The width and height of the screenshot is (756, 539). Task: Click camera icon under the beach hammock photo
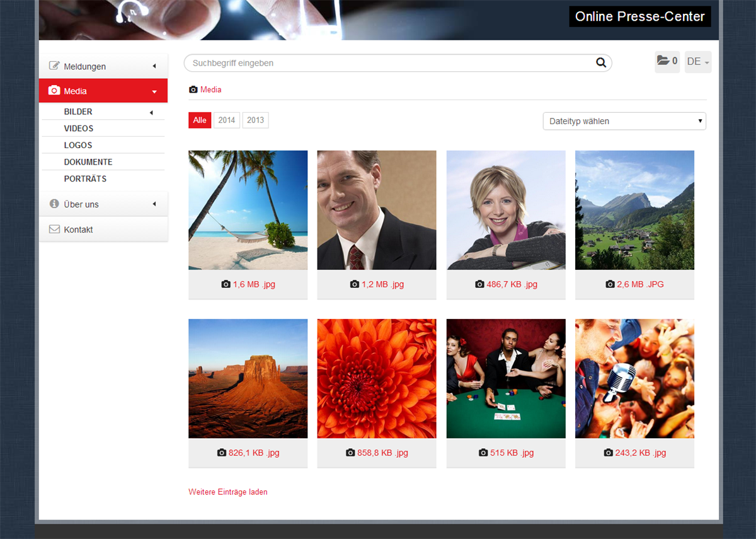click(226, 284)
